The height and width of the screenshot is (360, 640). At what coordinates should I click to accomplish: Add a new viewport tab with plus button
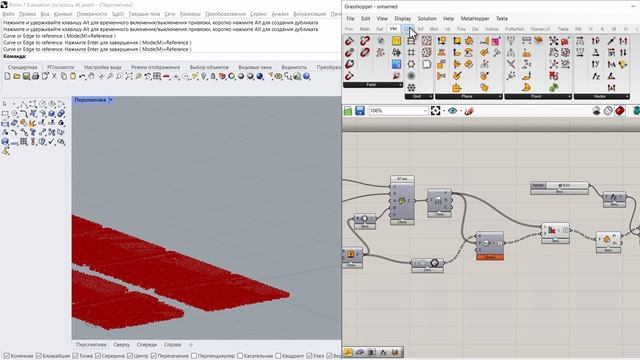tap(191, 344)
